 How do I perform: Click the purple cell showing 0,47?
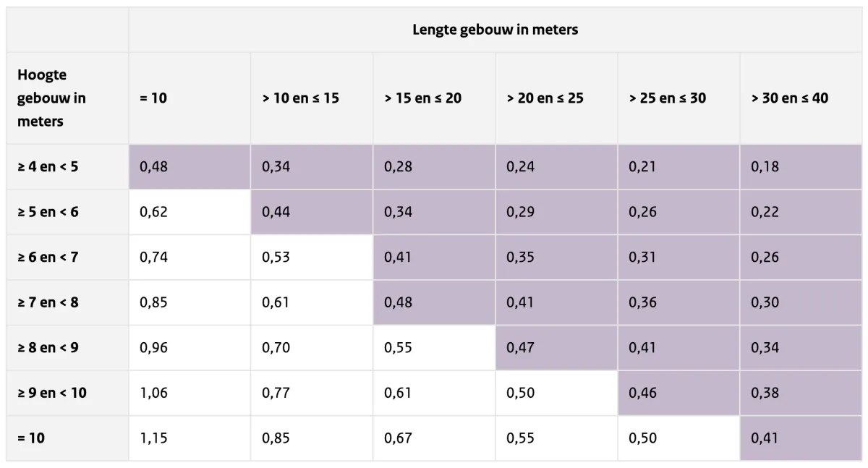(520, 347)
